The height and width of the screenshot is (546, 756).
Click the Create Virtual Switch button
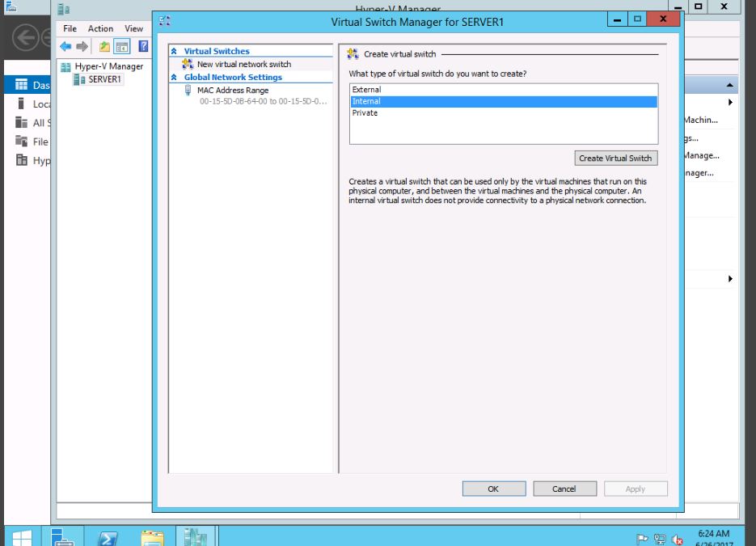click(x=615, y=159)
